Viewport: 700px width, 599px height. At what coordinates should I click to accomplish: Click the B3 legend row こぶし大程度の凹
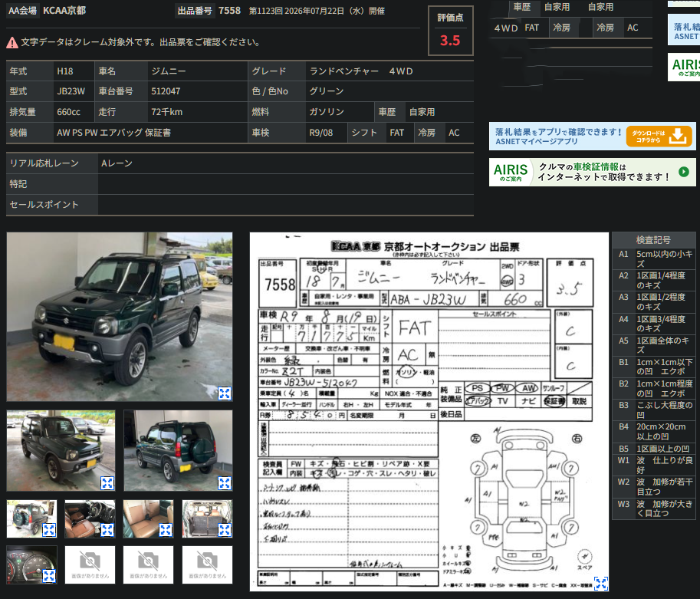pyautogui.click(x=653, y=410)
